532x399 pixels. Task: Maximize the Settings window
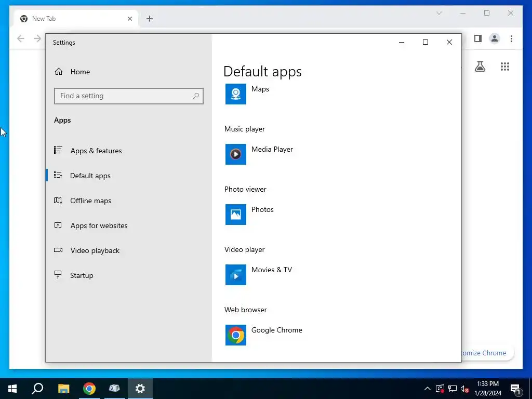pos(425,42)
